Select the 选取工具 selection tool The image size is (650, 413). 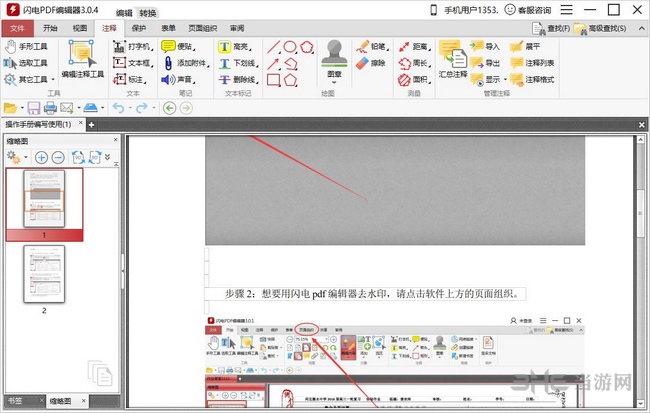26,63
